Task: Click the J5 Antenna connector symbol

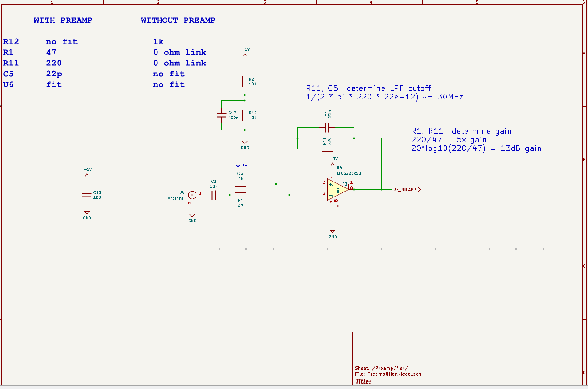Action: pyautogui.click(x=192, y=195)
